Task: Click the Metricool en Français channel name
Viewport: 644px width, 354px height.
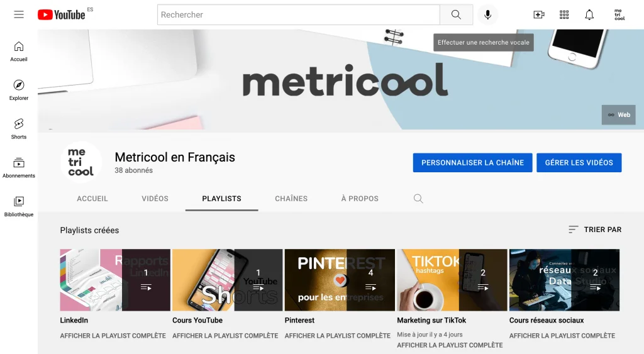Action: point(175,157)
